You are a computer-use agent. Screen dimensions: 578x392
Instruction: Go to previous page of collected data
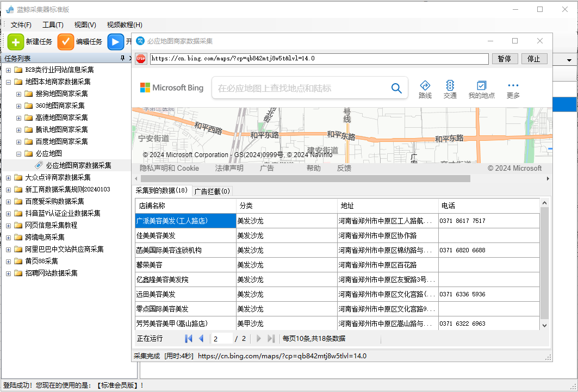[x=201, y=338]
